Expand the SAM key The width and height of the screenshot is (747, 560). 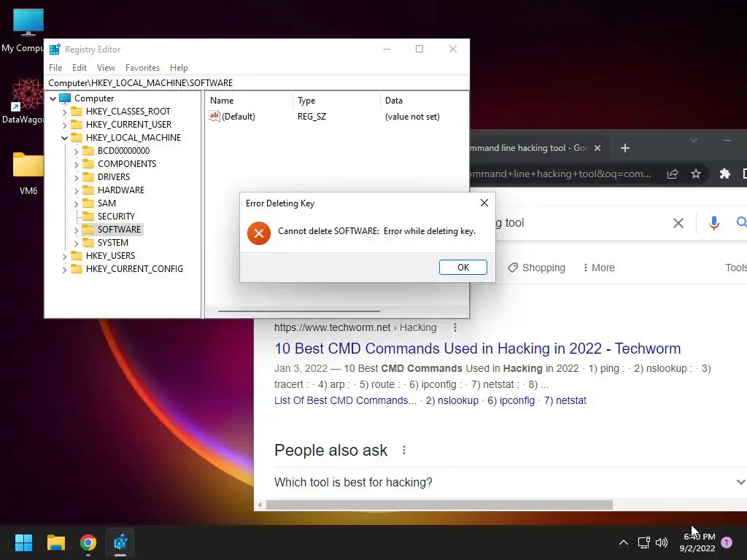(76, 203)
